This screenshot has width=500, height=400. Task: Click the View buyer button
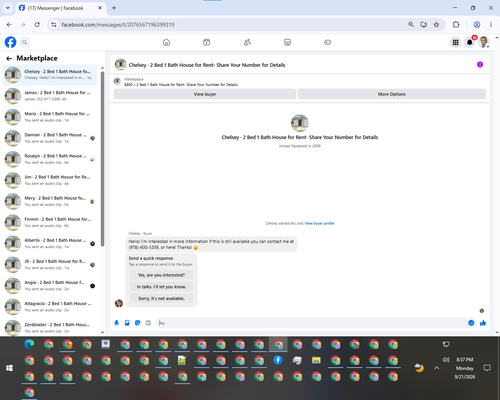(205, 94)
